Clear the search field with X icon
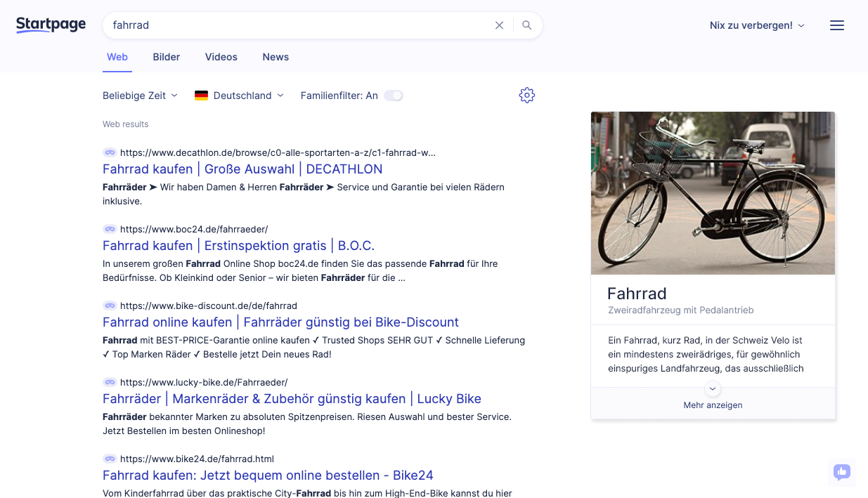Image resolution: width=868 pixels, height=498 pixels. 499,25
